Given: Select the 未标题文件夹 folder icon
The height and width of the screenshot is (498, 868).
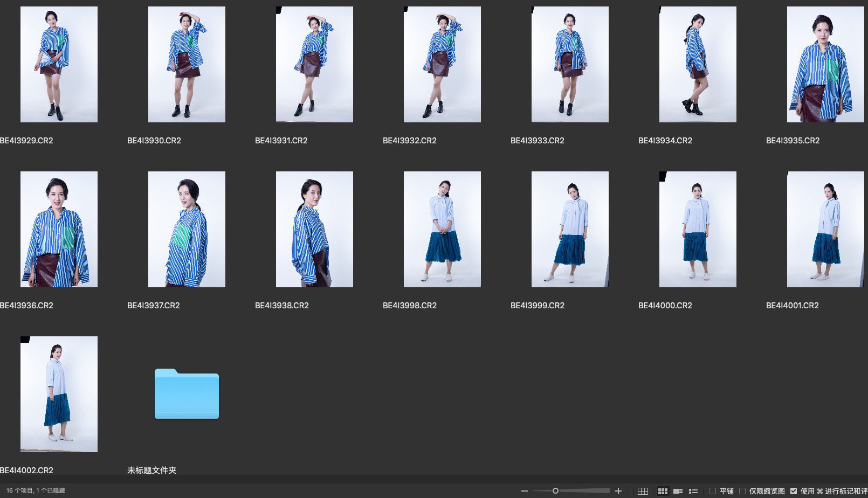Looking at the screenshot, I should coord(187,394).
